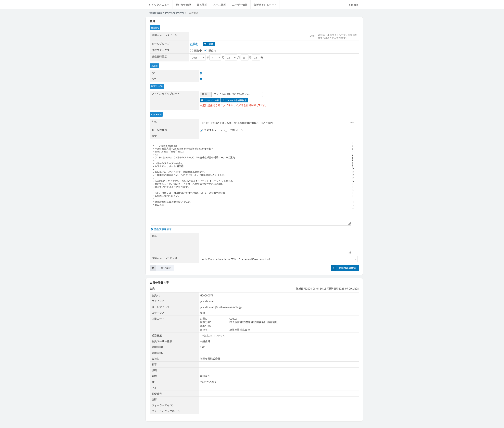Expand the 送信元メールアドレス sender dropdown

pos(279,259)
